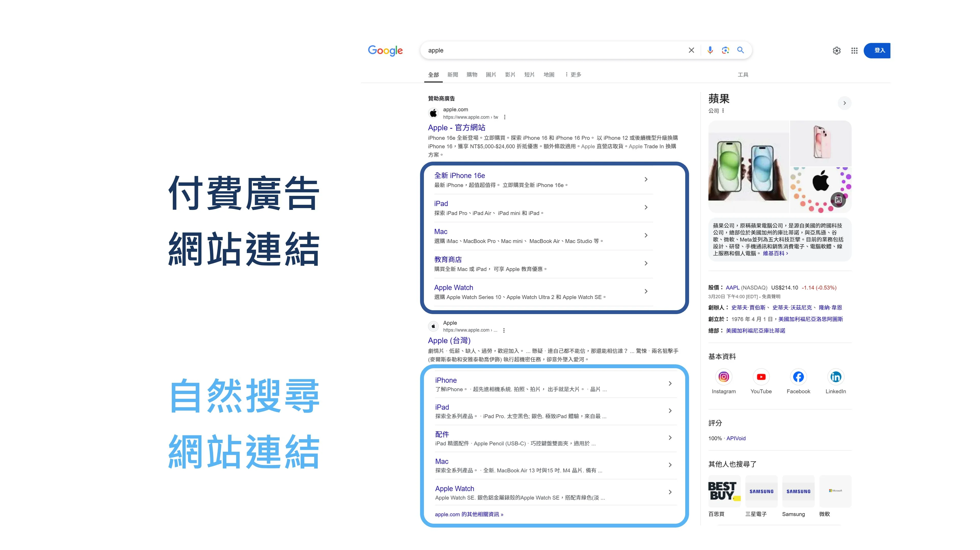Open the settings gear icon

coord(837,51)
